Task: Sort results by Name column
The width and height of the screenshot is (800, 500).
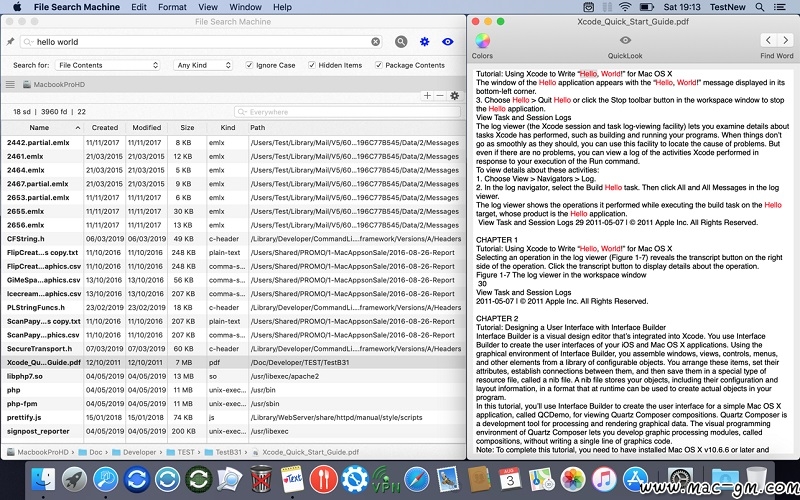Action: tap(43, 128)
